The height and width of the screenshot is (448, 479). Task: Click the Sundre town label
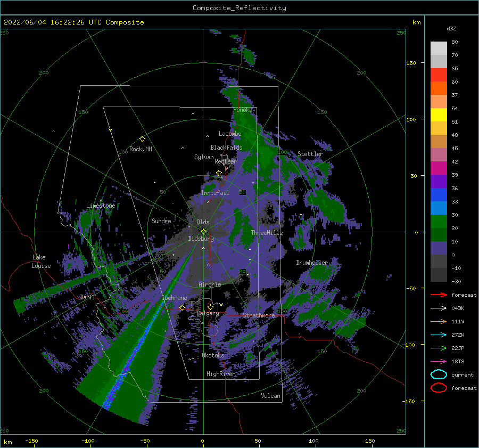click(x=161, y=221)
